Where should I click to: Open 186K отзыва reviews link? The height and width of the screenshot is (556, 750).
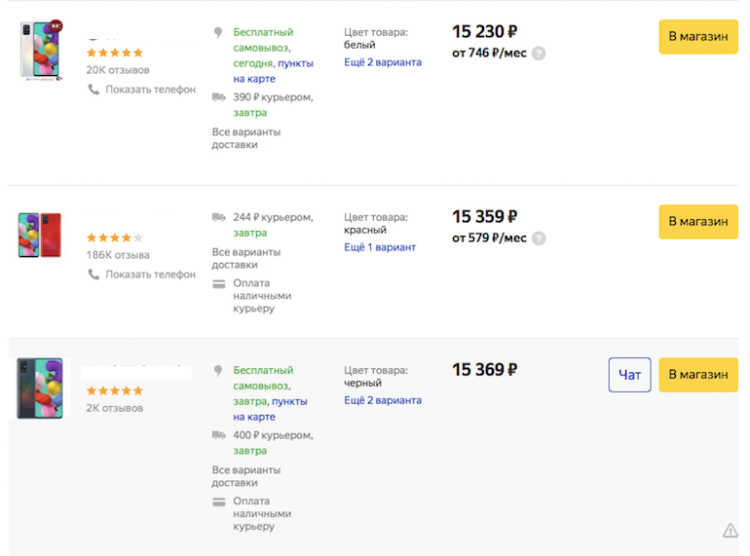pyautogui.click(x=118, y=256)
